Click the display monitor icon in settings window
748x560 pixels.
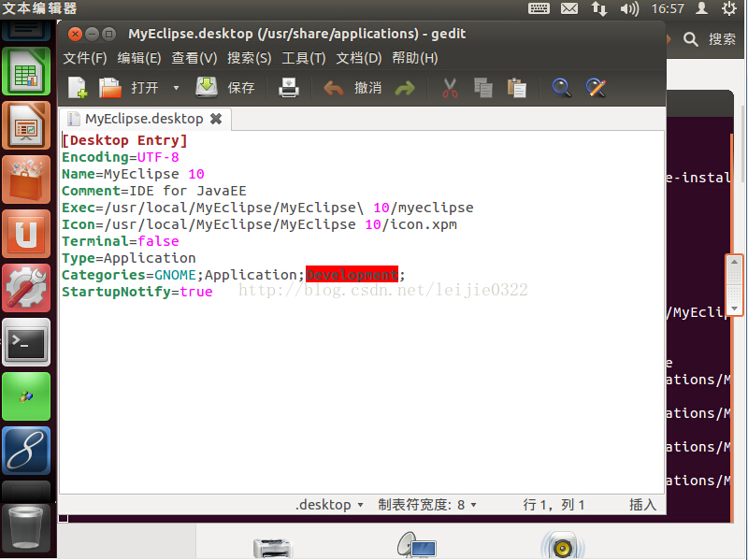(x=416, y=545)
